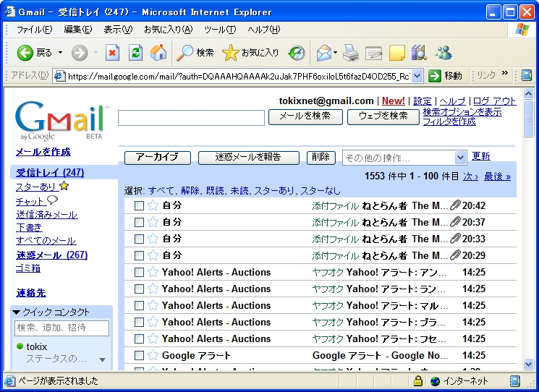Open the メールを作成 compose link
The width and height of the screenshot is (539, 392).
tap(43, 152)
